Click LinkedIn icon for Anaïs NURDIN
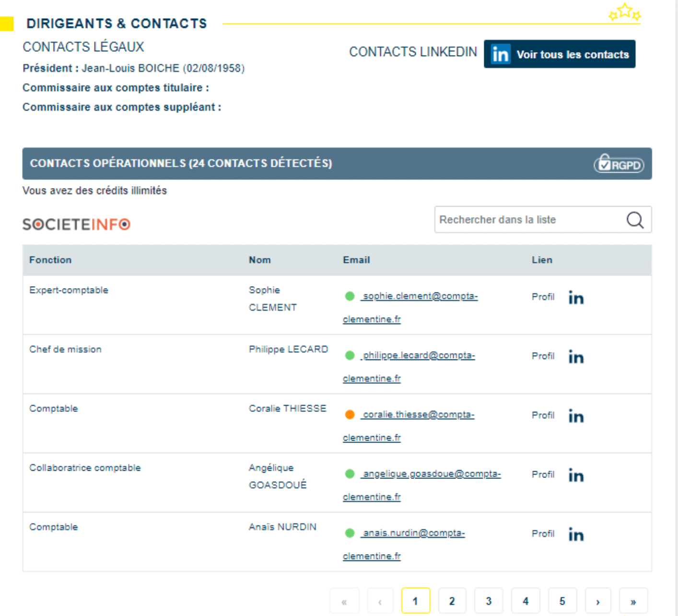 575,535
